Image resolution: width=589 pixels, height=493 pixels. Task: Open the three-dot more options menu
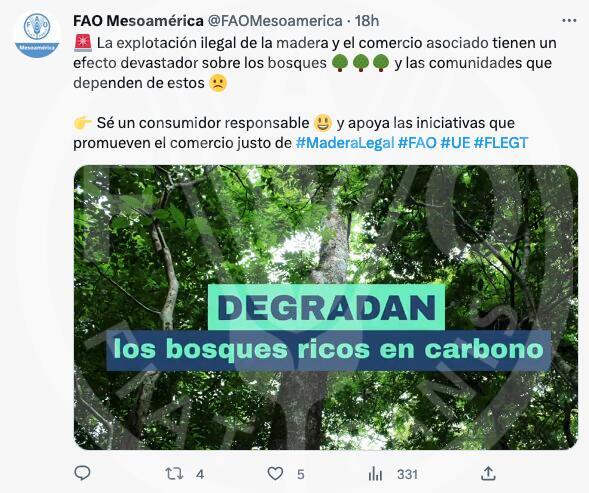click(569, 21)
